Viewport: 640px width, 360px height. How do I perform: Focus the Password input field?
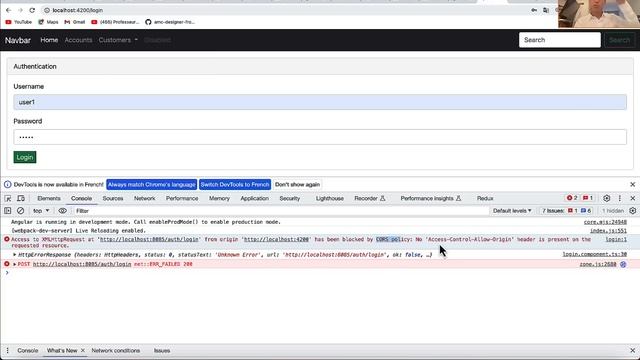320,137
